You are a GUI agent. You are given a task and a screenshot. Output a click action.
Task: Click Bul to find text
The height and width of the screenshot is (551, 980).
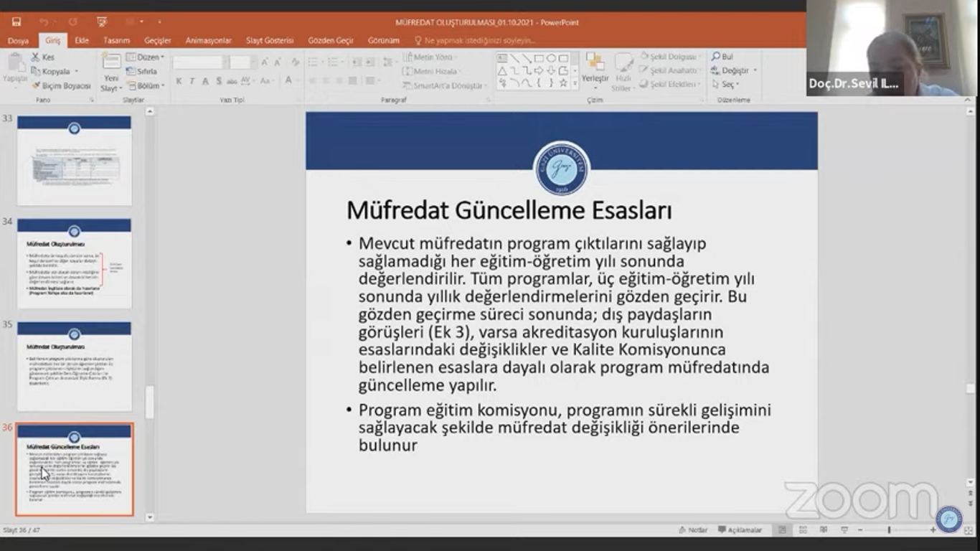[x=722, y=57]
